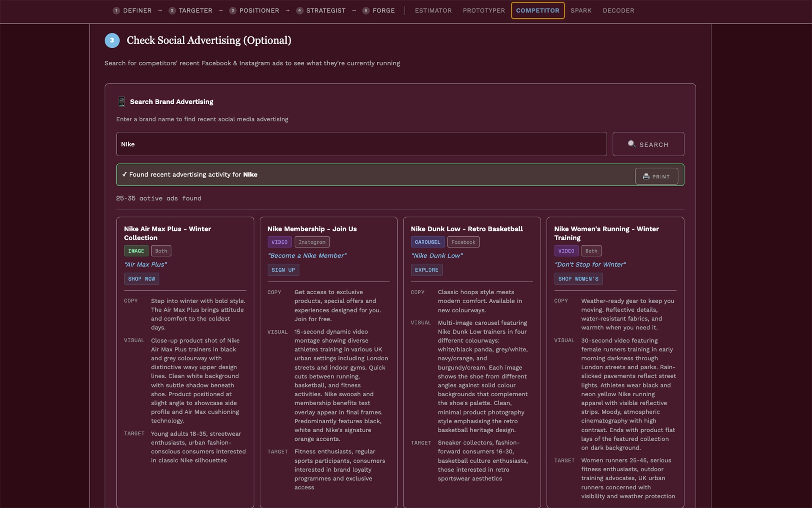Click Shop Women's on Women's Running ad
Viewport: 812px width, 508px height.
[x=579, y=279]
